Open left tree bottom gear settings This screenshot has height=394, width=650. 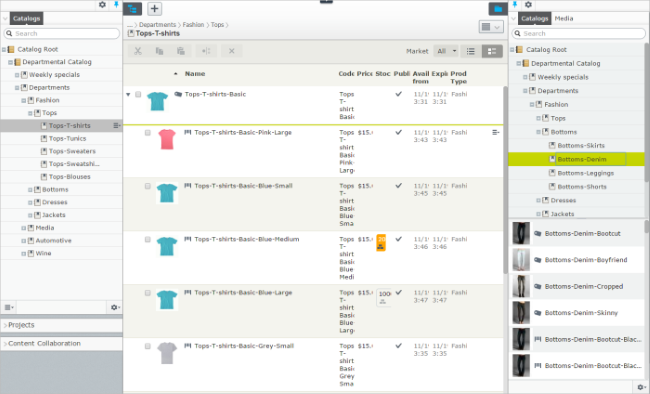pyautogui.click(x=115, y=307)
